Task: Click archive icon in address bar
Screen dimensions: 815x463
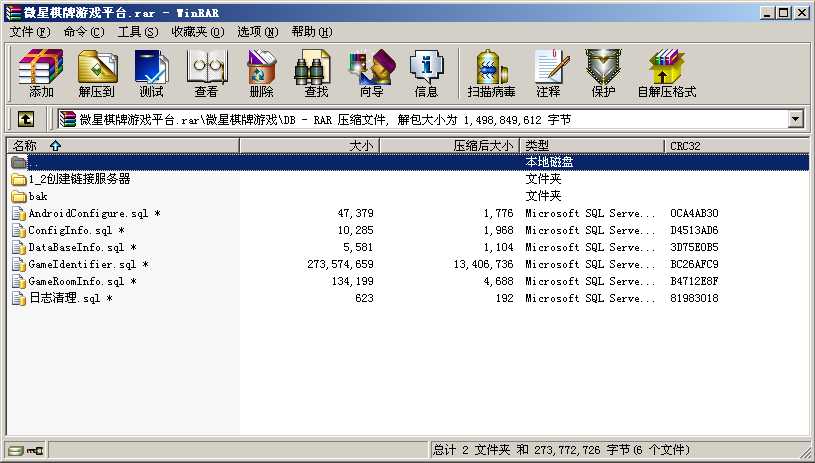Action: point(68,120)
